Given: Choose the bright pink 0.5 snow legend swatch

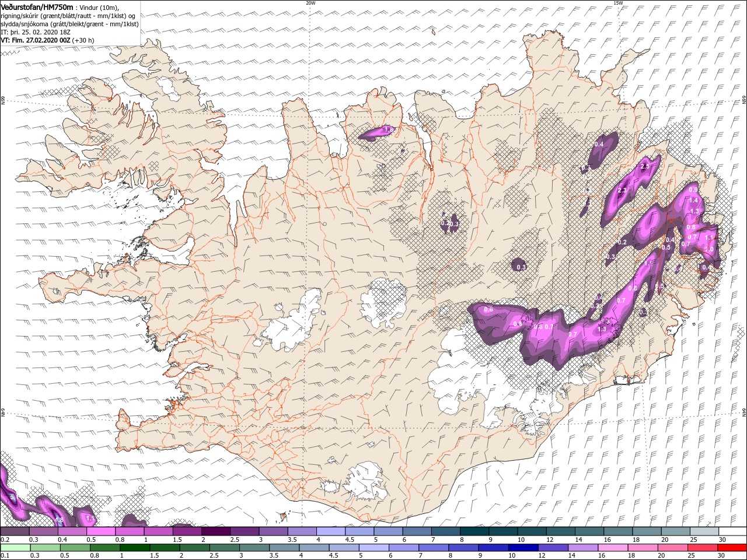Looking at the screenshot, I should pos(101,531).
